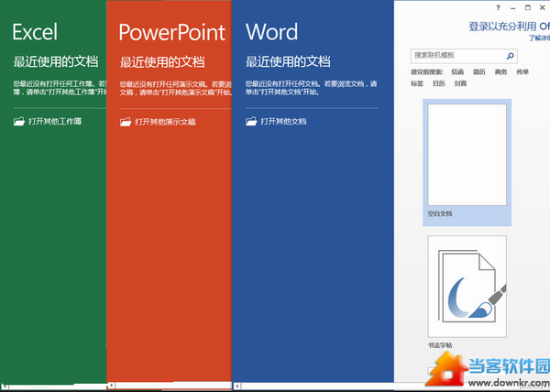
Task: Open 打开其他文档 in the Word window
Action: (276, 122)
